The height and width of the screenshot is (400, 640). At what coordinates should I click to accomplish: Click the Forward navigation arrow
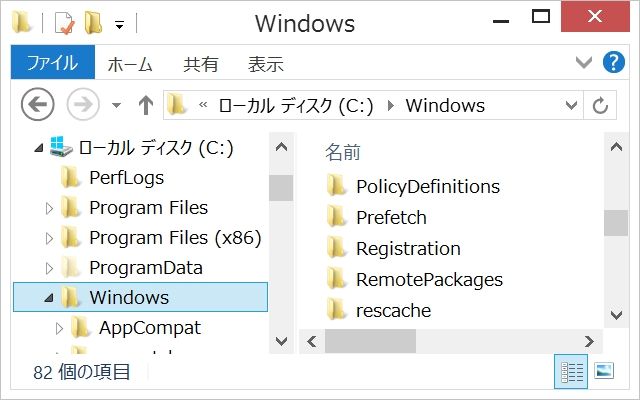[x=83, y=104]
